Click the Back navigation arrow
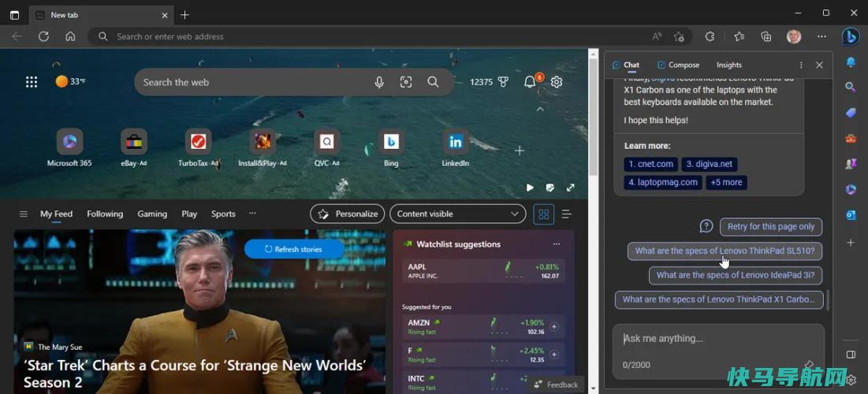868x394 pixels. point(17,36)
